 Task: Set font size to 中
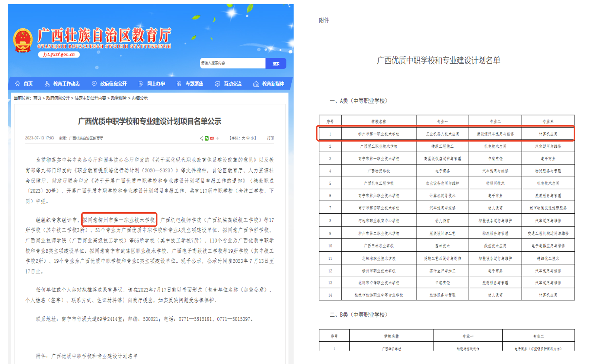click(248, 138)
